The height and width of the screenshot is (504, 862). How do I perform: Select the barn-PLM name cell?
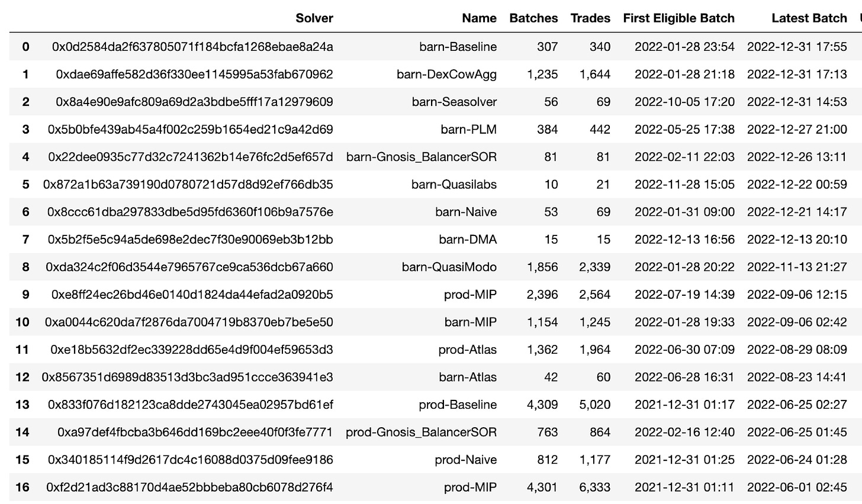point(468,129)
